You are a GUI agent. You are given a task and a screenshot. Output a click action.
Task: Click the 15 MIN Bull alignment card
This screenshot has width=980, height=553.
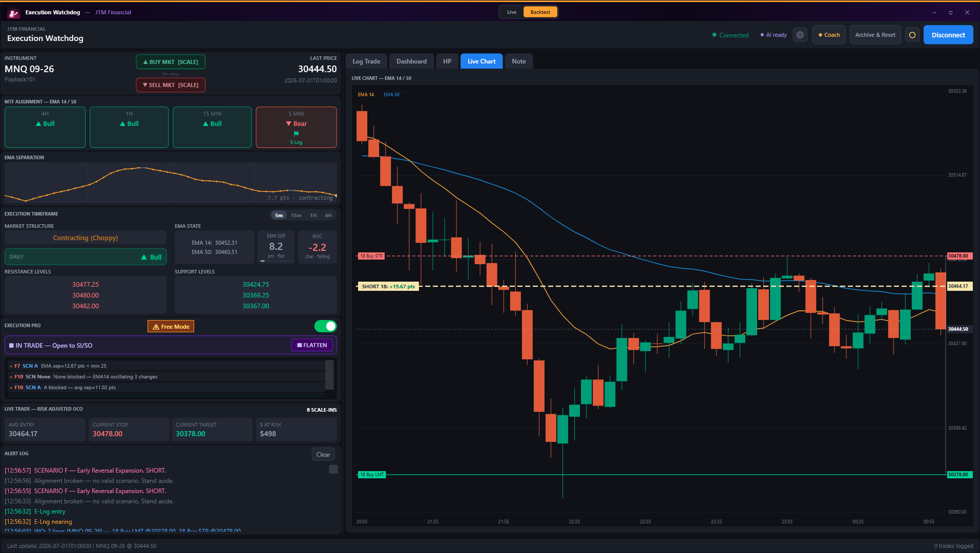[212, 127]
